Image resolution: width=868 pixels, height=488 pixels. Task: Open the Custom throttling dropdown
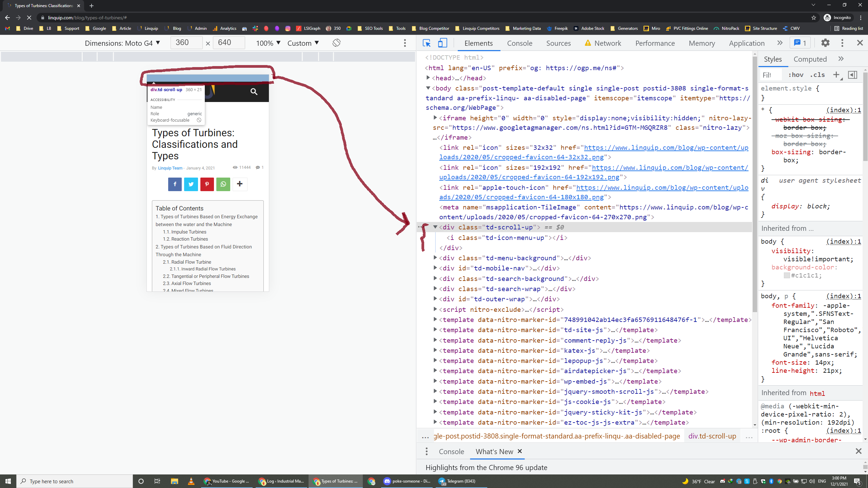pos(303,43)
